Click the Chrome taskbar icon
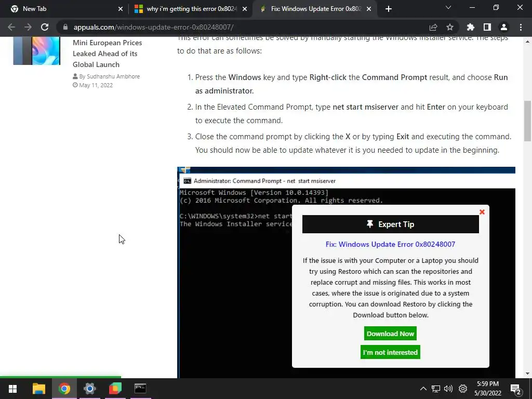 point(64,389)
